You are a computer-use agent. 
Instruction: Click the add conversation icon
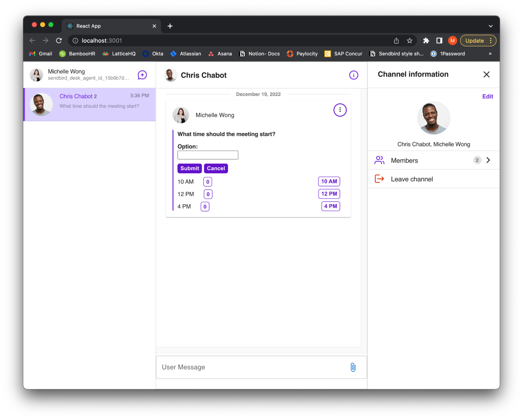tap(142, 75)
